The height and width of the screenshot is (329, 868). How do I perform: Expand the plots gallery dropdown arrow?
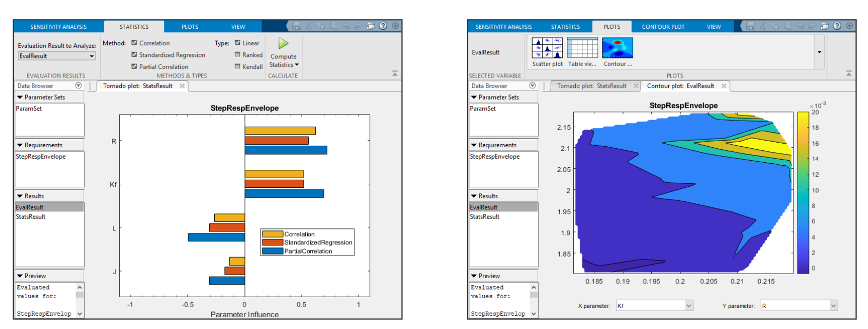[819, 52]
